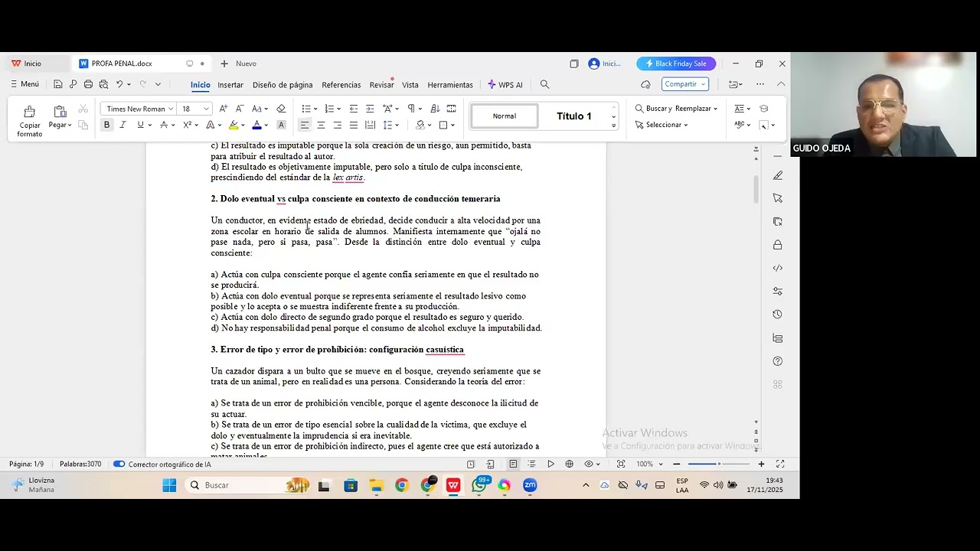Open the Referencias tab
Viewport: 980px width, 551px height.
341,85
